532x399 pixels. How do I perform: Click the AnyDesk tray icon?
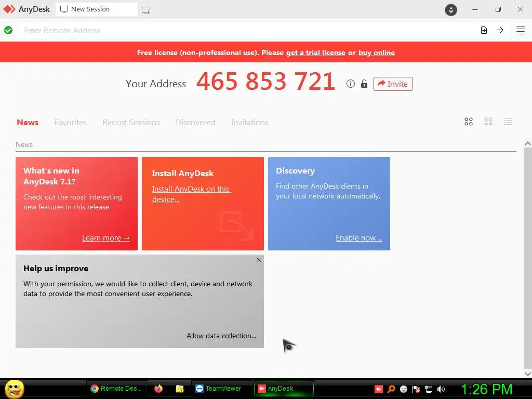[379, 389]
